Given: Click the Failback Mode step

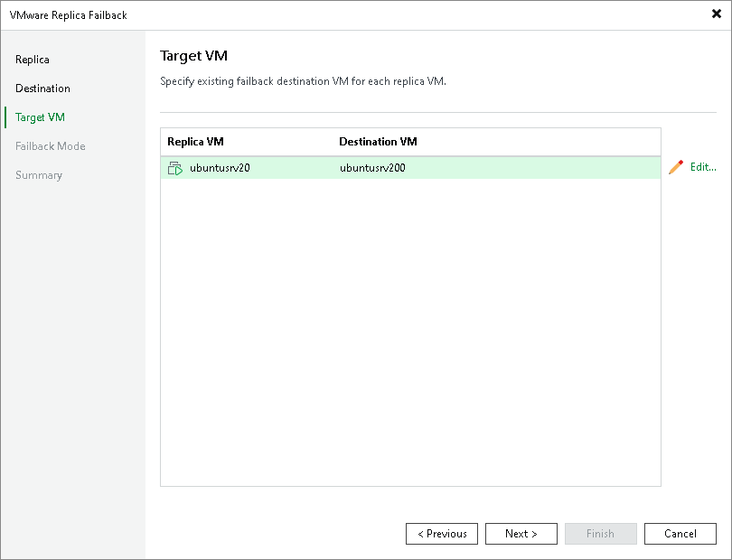Looking at the screenshot, I should 51,146.
